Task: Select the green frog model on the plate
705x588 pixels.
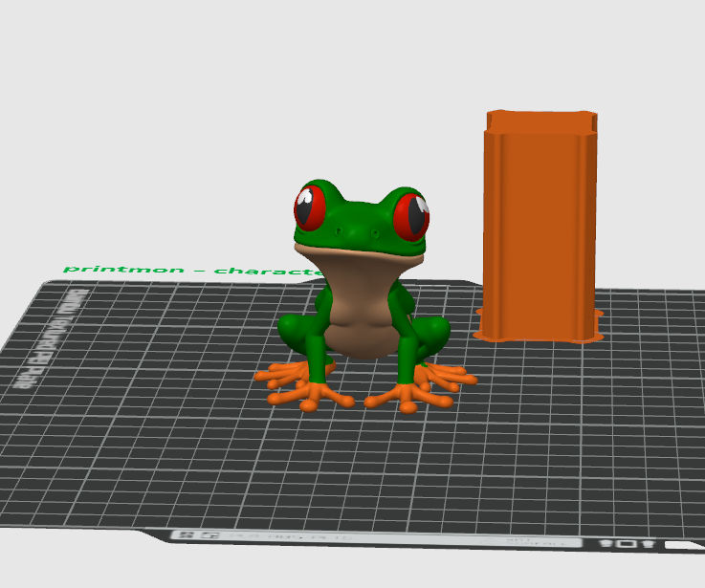Action: point(364,296)
